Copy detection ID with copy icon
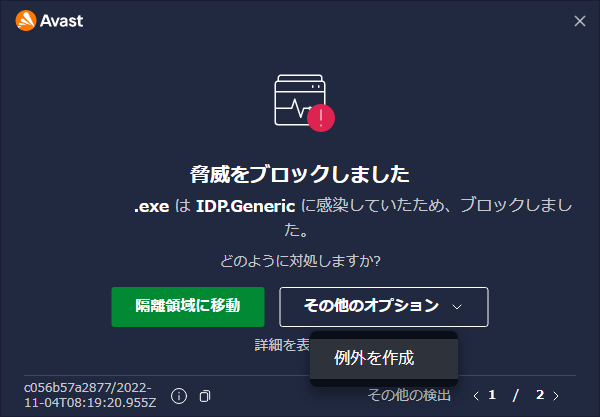Image resolution: width=600 pixels, height=417 pixels. (x=205, y=396)
